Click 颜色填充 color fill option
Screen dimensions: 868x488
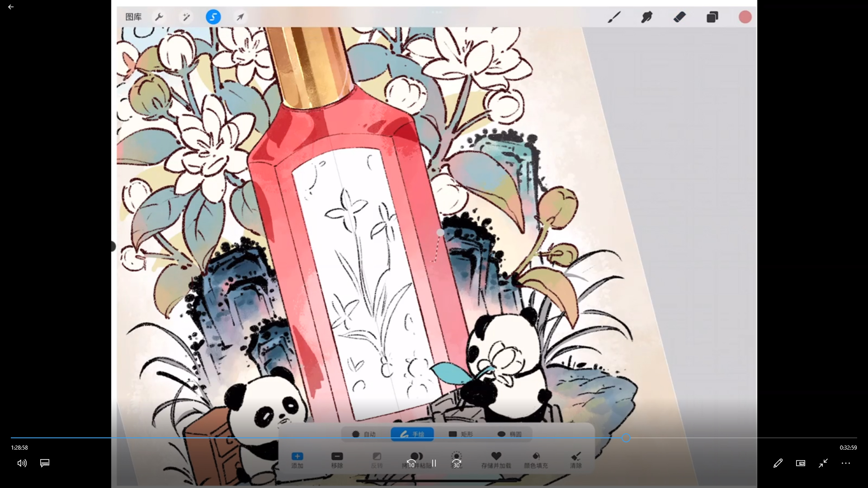click(536, 460)
